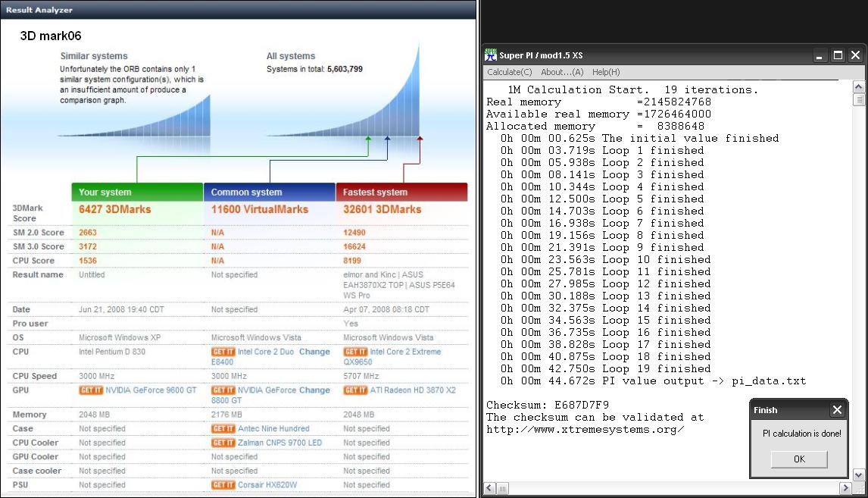Click the Change link beside Intel Core 2 Duo
The height and width of the screenshot is (498, 868).
point(314,352)
